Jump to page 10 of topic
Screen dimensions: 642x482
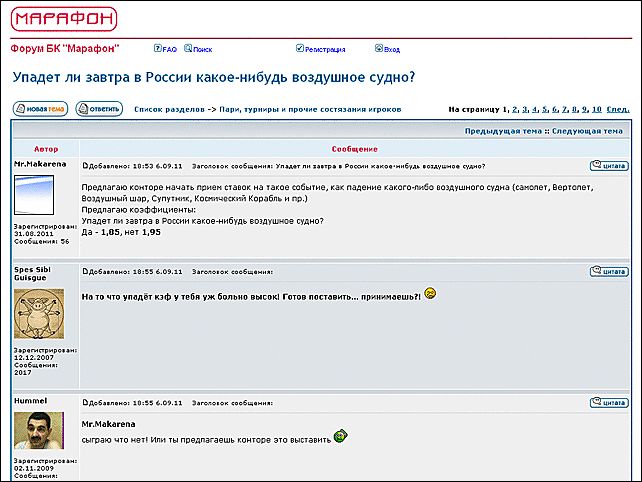point(596,108)
